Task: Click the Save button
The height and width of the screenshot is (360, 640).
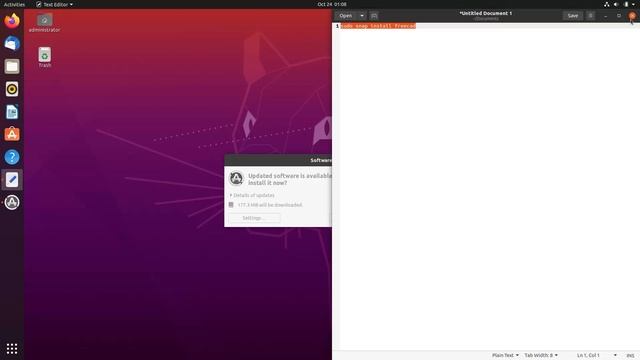Action: click(573, 16)
